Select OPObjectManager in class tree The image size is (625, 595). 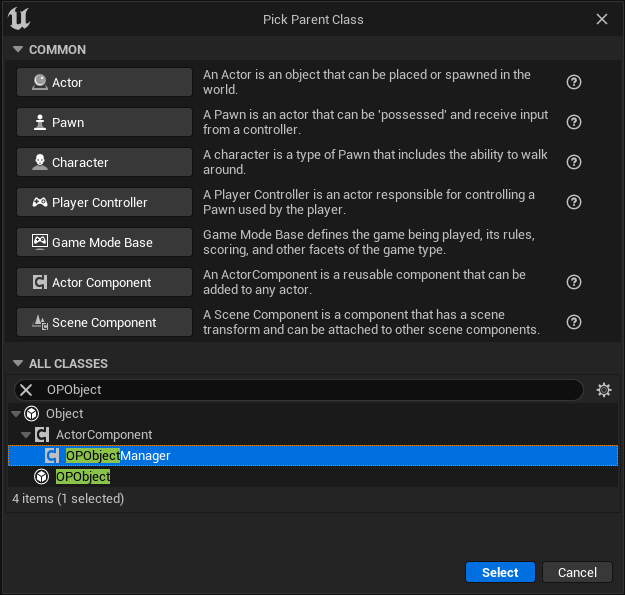point(118,456)
